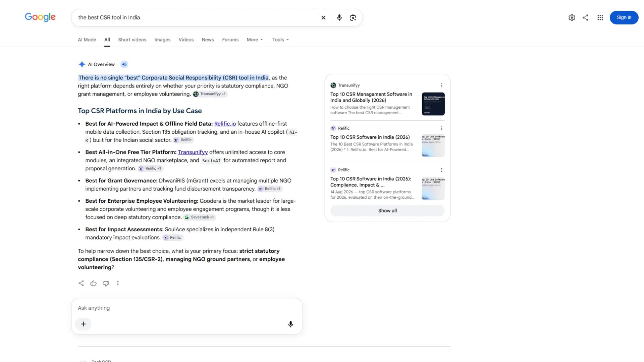Click thumbnail of Transunifyy article
Viewport: 644px width, 362px height.
click(433, 104)
